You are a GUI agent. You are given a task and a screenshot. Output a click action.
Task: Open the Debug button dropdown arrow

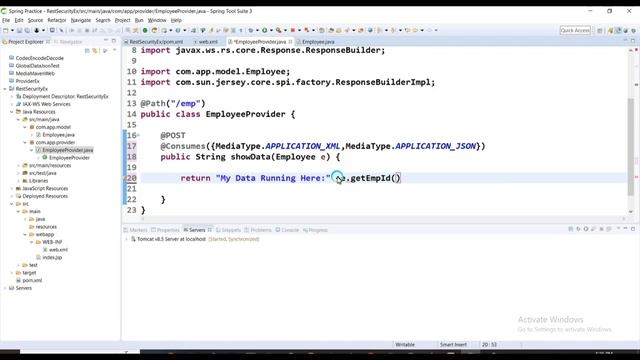[x=257, y=30]
